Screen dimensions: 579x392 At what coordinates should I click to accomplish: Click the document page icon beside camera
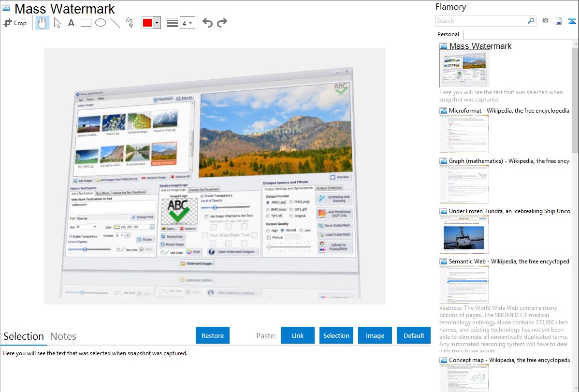click(x=559, y=21)
